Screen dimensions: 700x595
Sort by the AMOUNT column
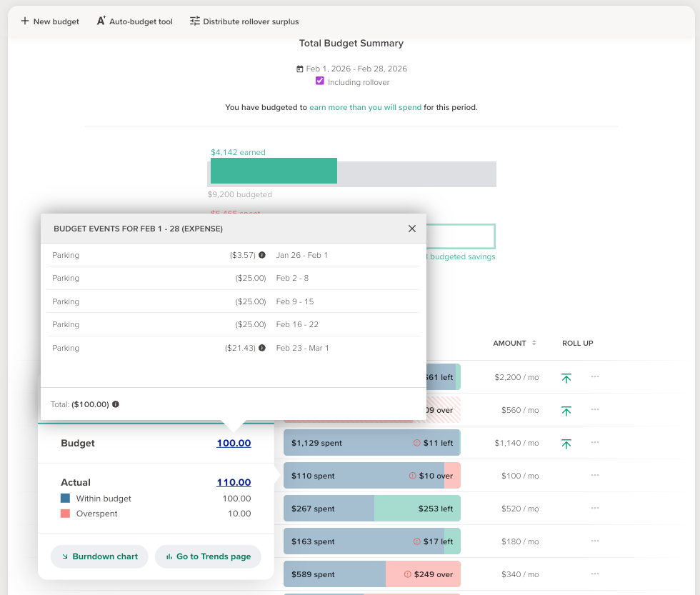point(514,343)
